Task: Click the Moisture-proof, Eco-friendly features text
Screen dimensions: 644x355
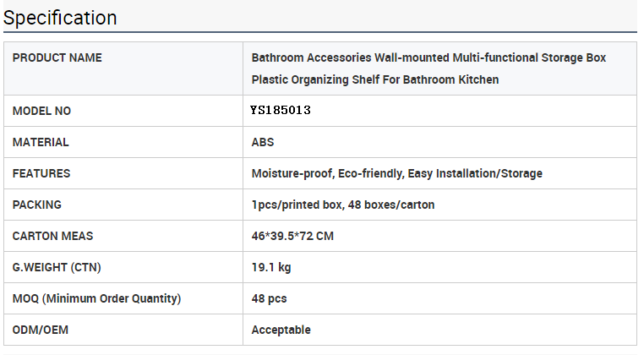Action: point(396,173)
